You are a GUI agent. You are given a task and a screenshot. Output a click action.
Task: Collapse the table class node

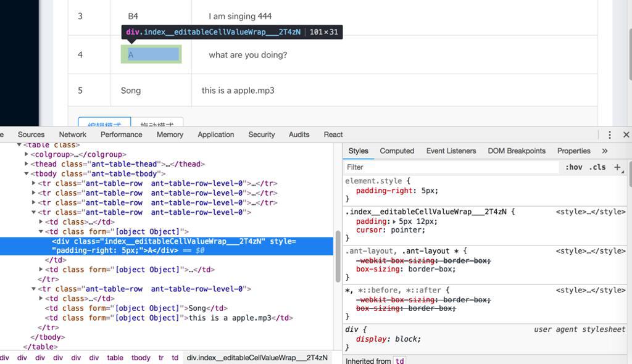19,144
